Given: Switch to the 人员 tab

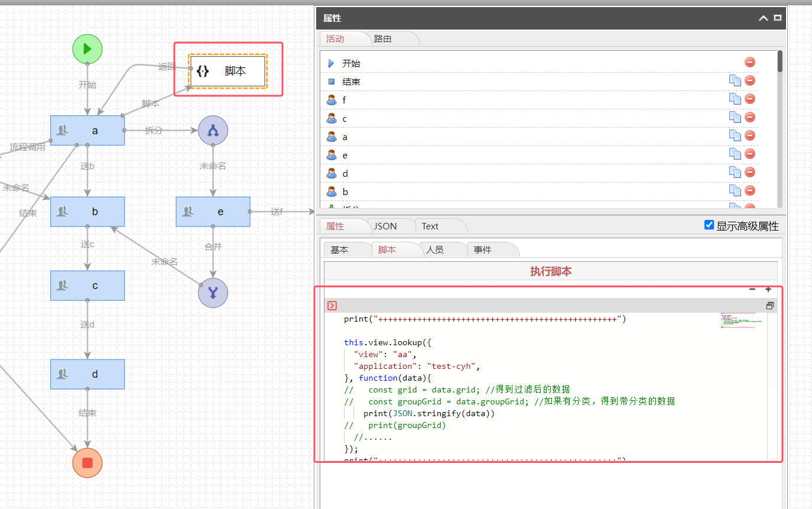Looking at the screenshot, I should pyautogui.click(x=435, y=250).
